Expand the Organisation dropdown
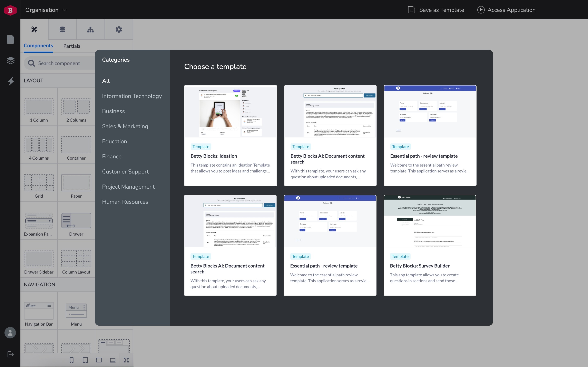 pyautogui.click(x=46, y=10)
